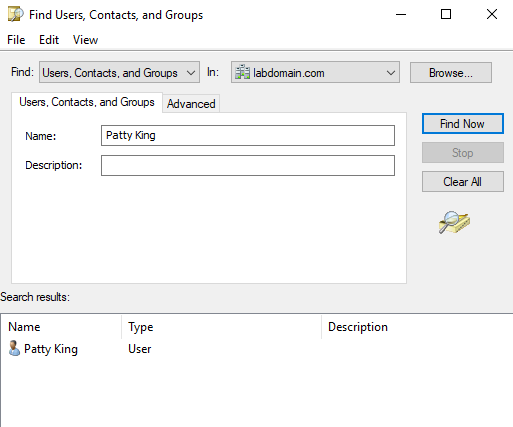513x427 pixels.
Task: Click the labdomain.com domain icon
Action: 242,72
